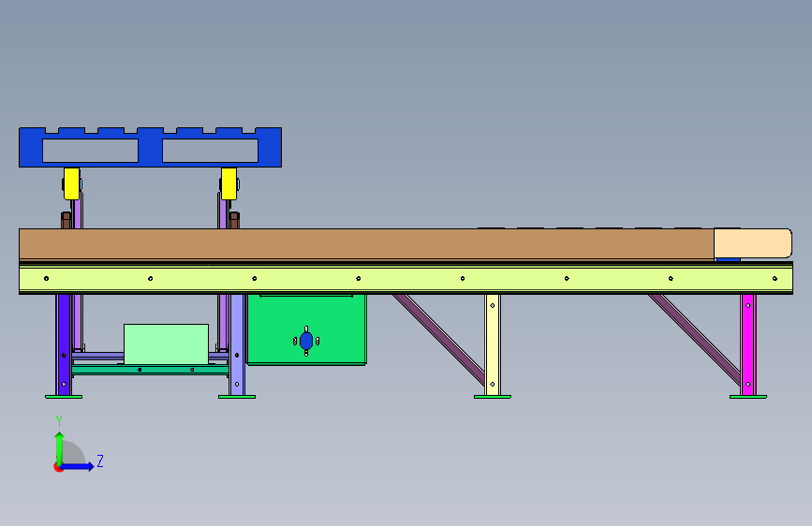Select the teal cross beam under lift
The image size is (812, 526).
(150, 370)
